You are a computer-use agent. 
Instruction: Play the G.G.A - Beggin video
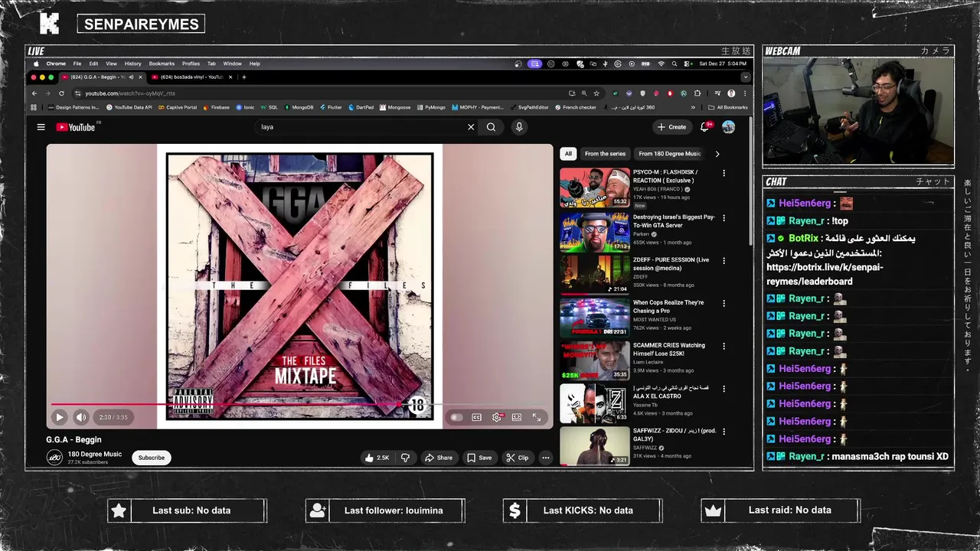coord(59,417)
